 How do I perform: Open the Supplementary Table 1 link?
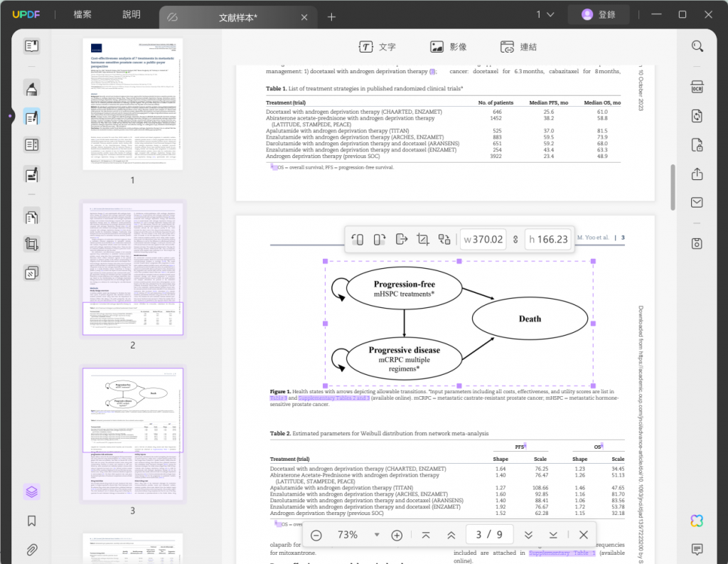click(562, 553)
